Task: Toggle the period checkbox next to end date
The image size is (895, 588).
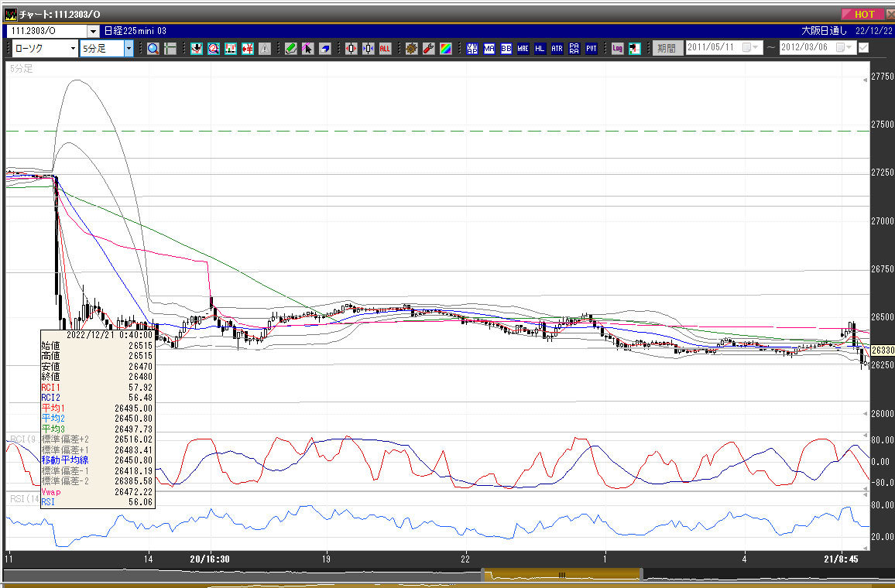Action: [863, 47]
